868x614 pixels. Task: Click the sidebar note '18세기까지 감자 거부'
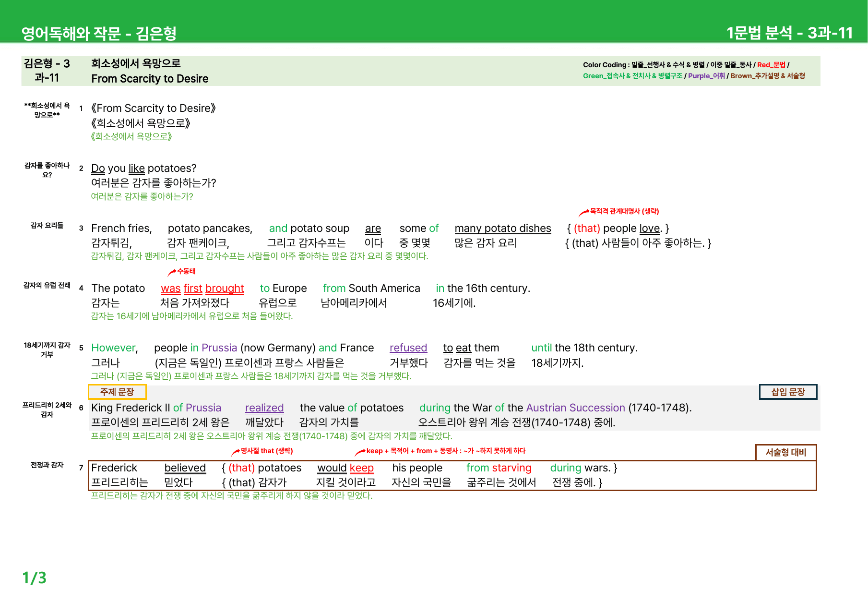coord(47,349)
